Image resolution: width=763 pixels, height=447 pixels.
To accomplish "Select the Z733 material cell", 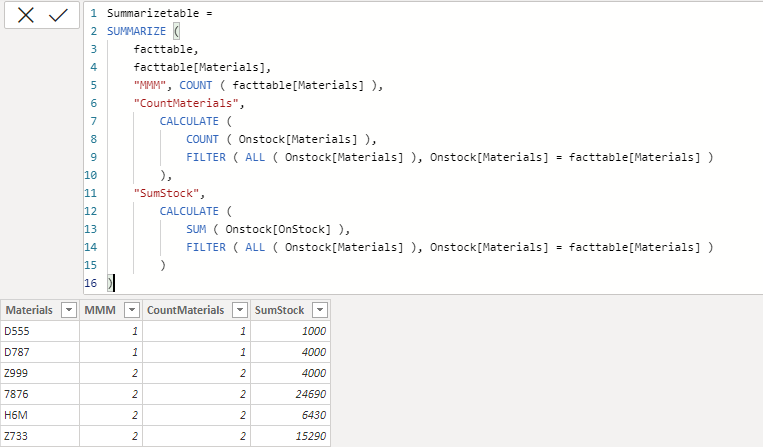I will click(40, 436).
